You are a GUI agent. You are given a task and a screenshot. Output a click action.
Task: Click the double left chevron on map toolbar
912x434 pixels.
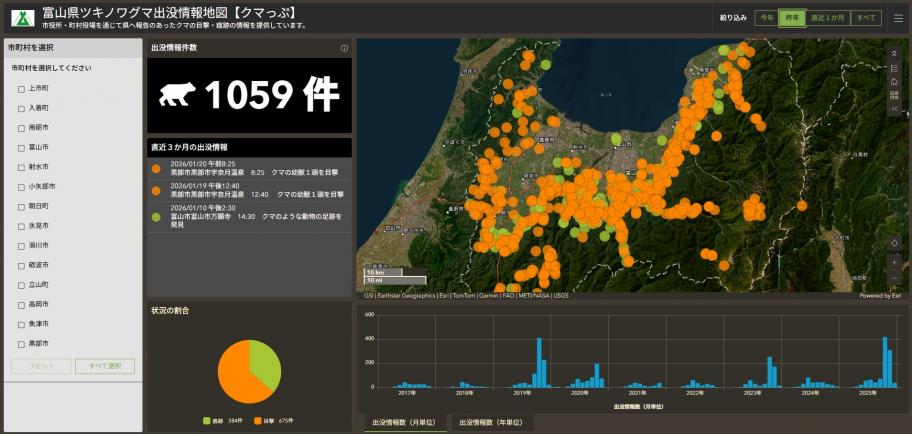894,108
